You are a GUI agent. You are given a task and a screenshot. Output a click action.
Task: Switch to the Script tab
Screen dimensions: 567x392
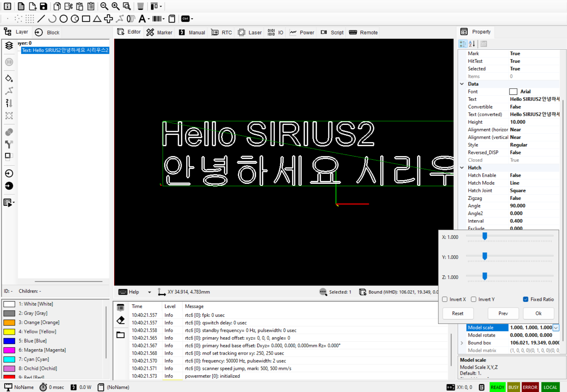pos(332,32)
